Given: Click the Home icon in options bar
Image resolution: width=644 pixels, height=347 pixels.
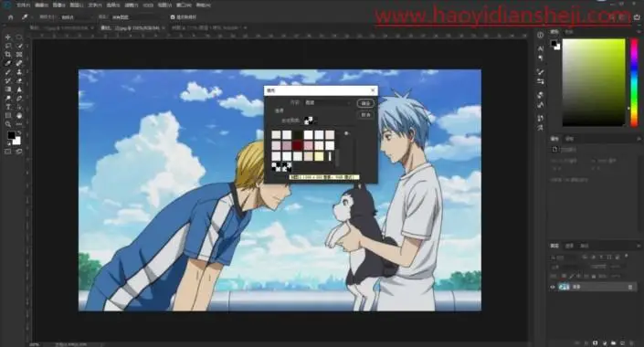Looking at the screenshot, I should point(11,17).
